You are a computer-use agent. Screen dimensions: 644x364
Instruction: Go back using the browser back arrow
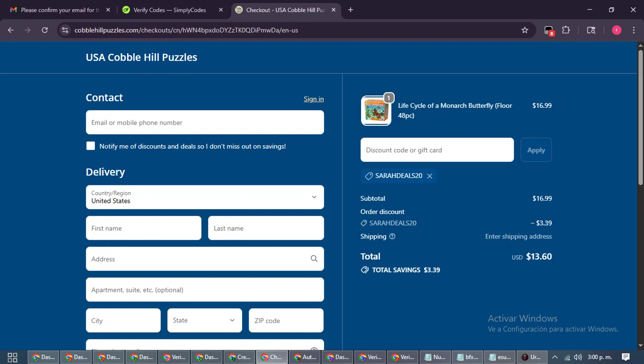11,30
